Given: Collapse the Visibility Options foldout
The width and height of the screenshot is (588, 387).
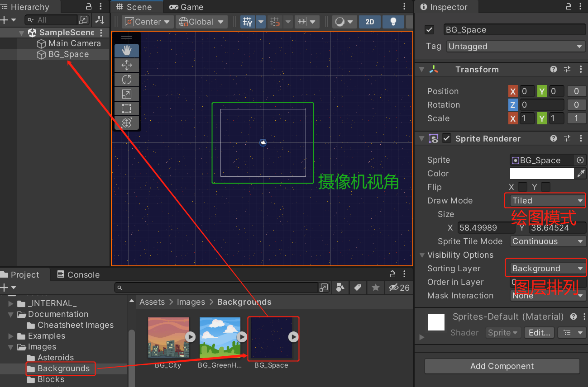Looking at the screenshot, I should coord(422,255).
